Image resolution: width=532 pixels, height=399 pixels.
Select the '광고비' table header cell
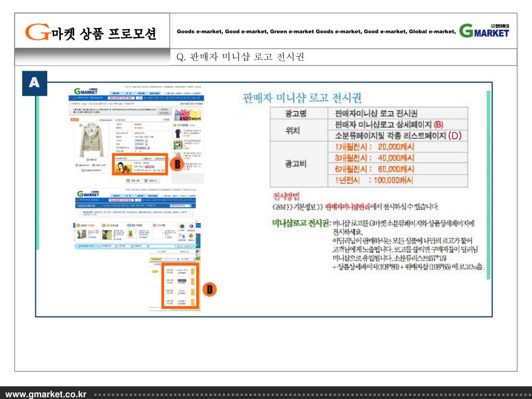coord(299,164)
